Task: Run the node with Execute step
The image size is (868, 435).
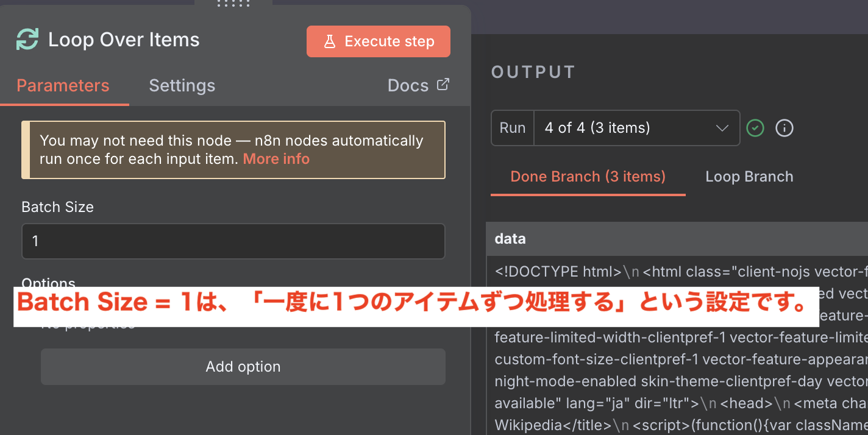Action: (x=378, y=41)
